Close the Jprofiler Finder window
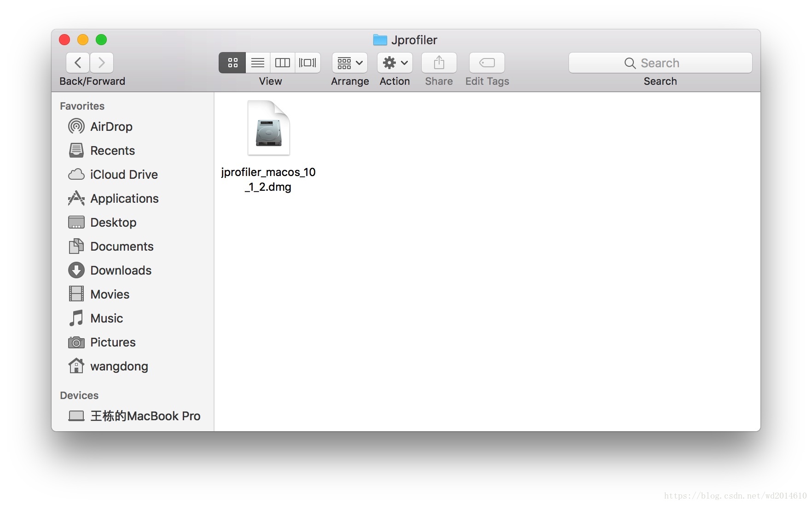 tap(64, 40)
